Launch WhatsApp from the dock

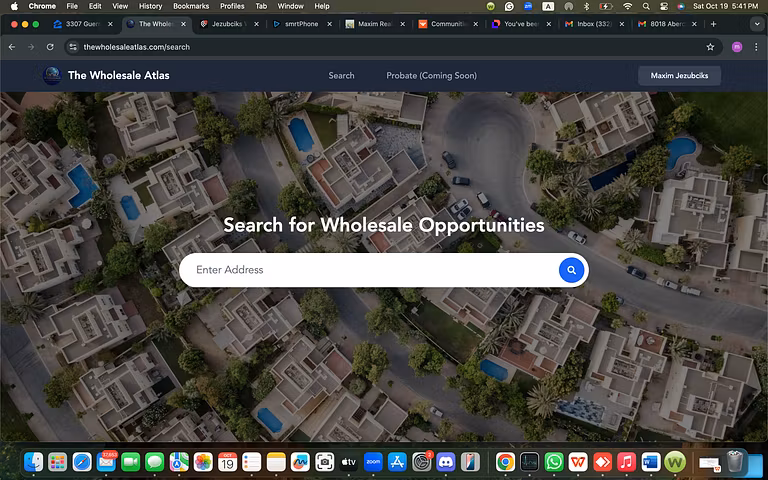click(554, 462)
